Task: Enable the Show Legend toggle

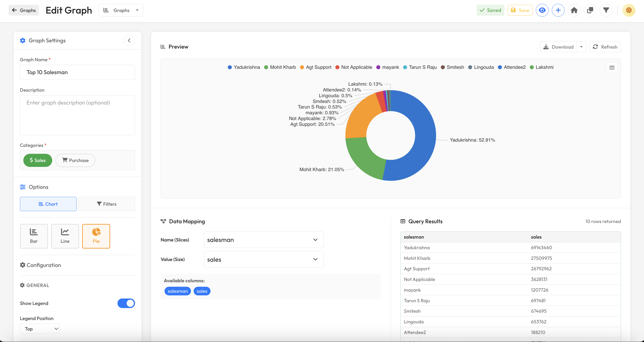Action: [126, 303]
